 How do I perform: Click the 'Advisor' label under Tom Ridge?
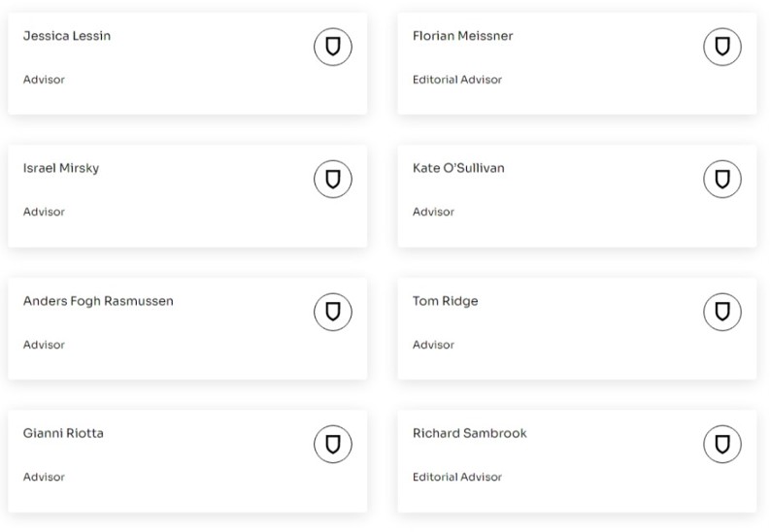coord(433,345)
